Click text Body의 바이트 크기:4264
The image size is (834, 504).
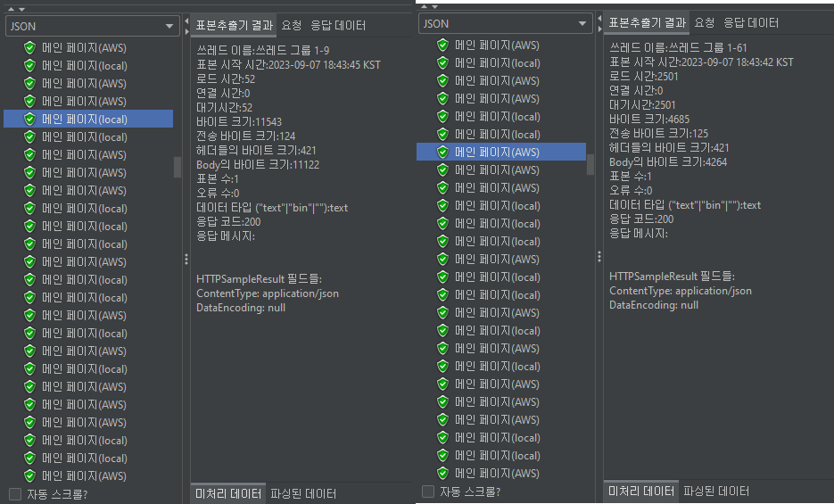[x=668, y=162]
